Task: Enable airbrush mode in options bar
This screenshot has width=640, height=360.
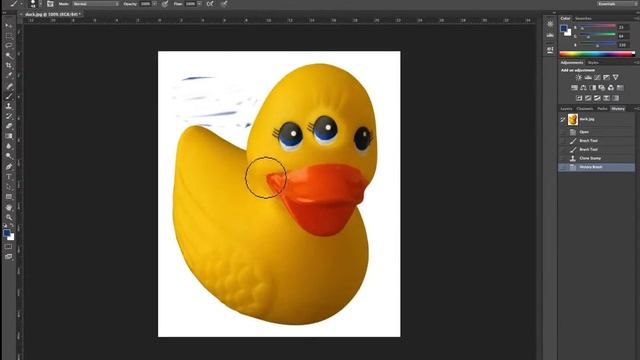Action: coord(210,4)
